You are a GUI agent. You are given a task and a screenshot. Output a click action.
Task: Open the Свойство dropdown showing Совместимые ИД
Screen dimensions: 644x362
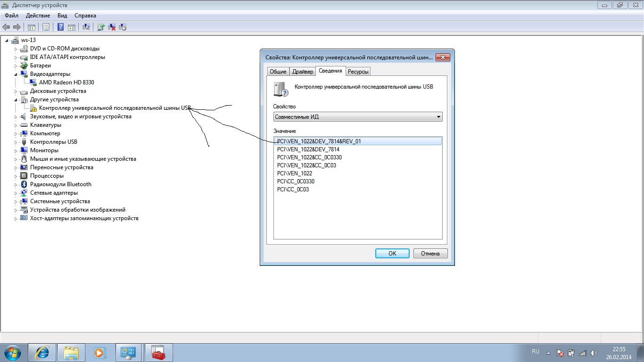[x=358, y=116]
